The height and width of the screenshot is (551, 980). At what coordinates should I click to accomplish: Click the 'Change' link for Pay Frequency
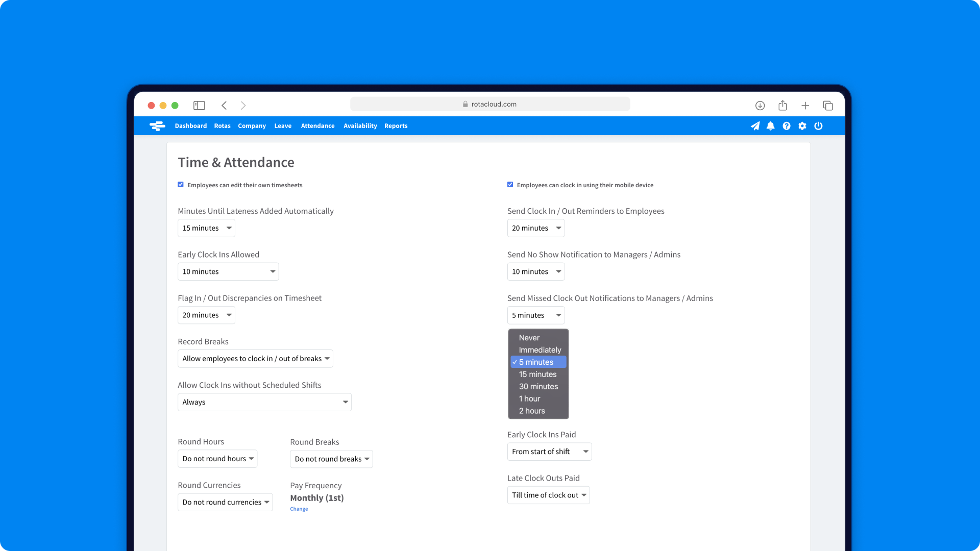[x=299, y=509]
